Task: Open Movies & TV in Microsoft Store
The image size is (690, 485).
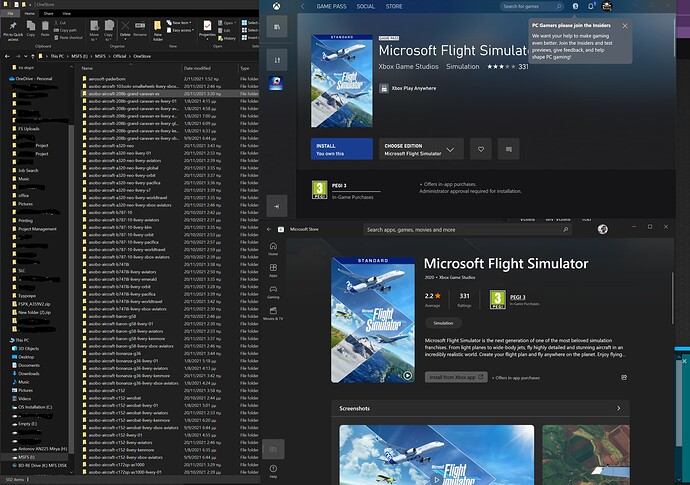Action: (273, 313)
